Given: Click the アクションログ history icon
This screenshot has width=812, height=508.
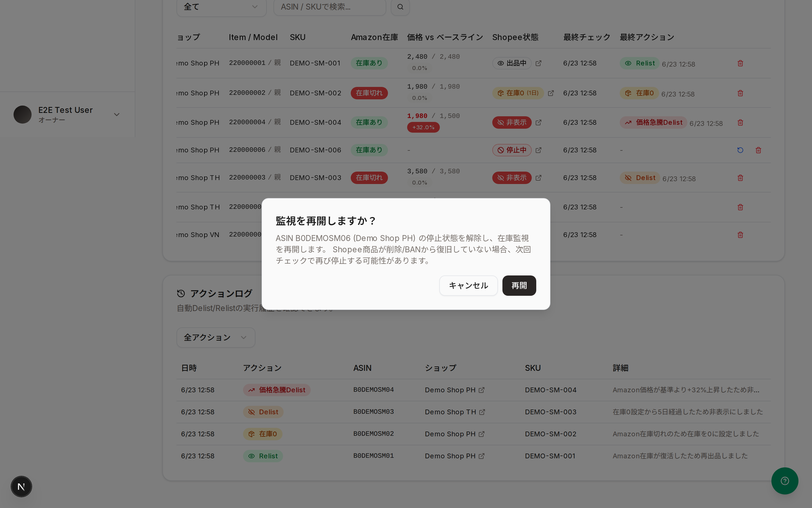Looking at the screenshot, I should (181, 294).
